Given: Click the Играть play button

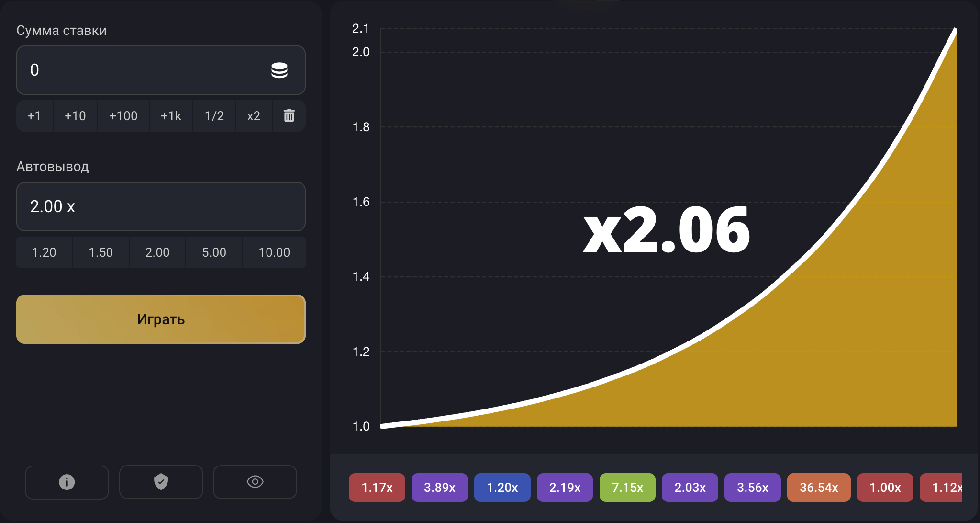Looking at the screenshot, I should click(x=161, y=319).
